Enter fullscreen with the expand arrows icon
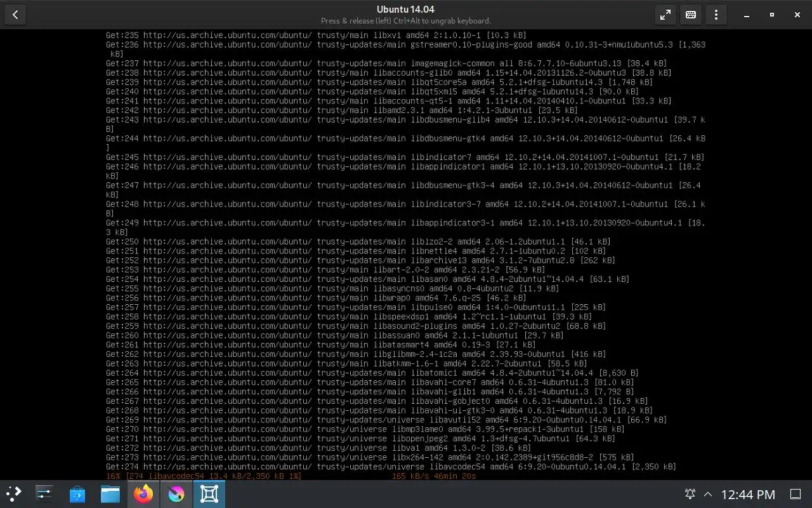 665,15
